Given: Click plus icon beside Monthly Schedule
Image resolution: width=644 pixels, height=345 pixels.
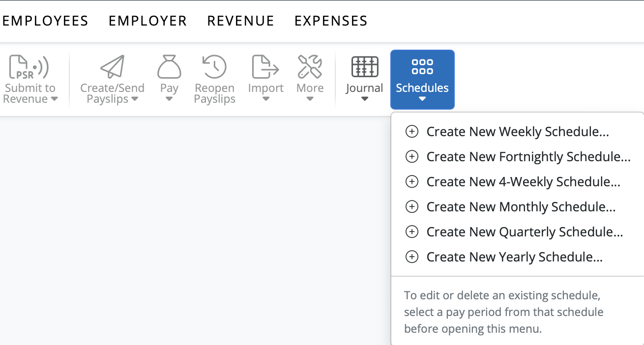Looking at the screenshot, I should point(411,207).
